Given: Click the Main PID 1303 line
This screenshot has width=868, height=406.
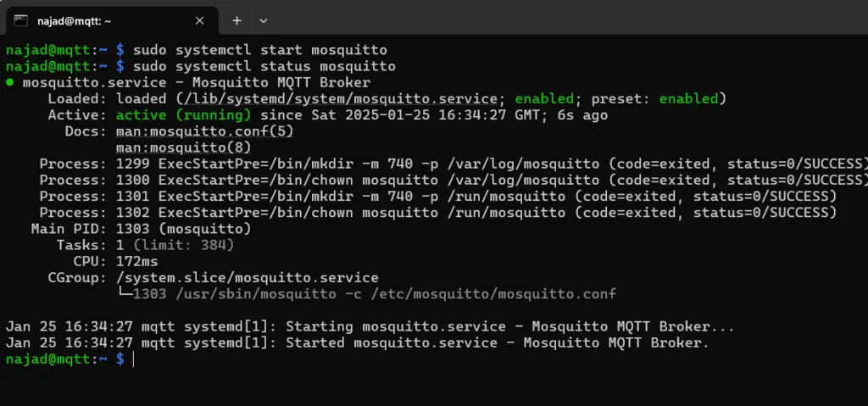Looking at the screenshot, I should [x=142, y=229].
